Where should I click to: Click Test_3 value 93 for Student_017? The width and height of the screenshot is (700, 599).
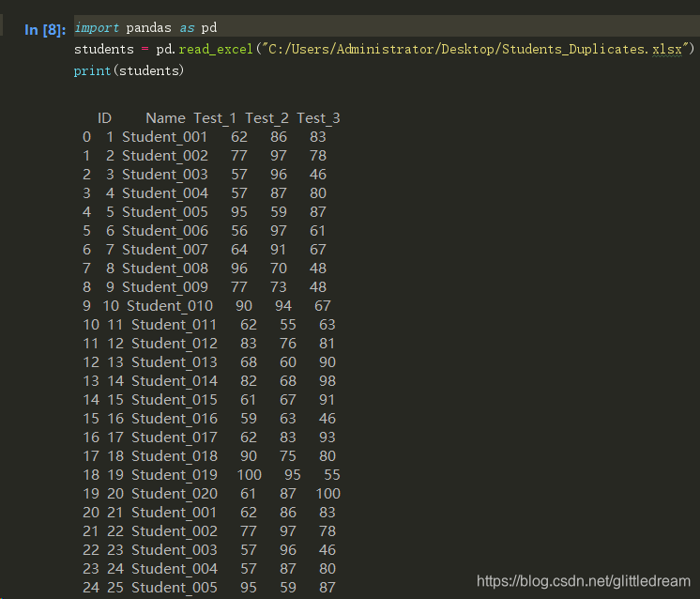(x=327, y=437)
